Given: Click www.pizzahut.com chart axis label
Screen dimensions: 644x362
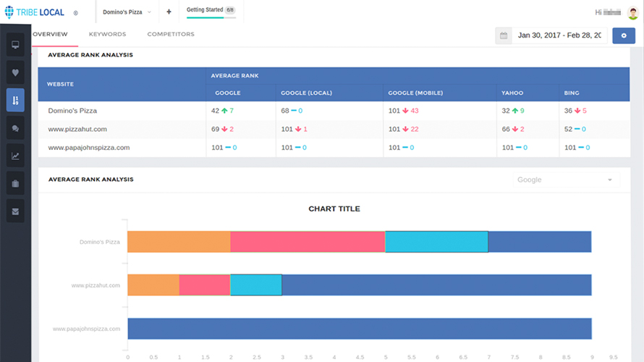Looking at the screenshot, I should coord(96,285).
